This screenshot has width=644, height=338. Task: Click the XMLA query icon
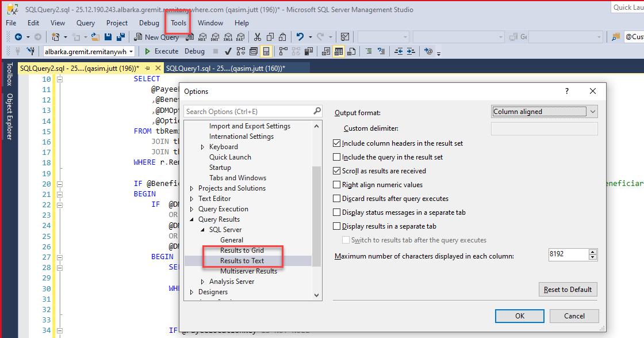[x=228, y=37]
